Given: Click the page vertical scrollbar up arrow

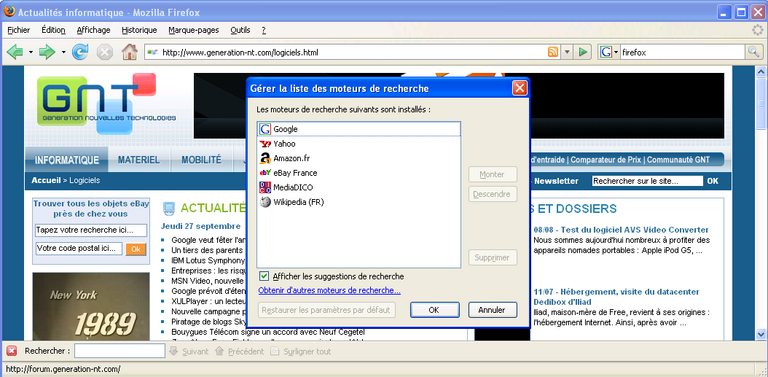Looking at the screenshot, I should tap(761, 71).
